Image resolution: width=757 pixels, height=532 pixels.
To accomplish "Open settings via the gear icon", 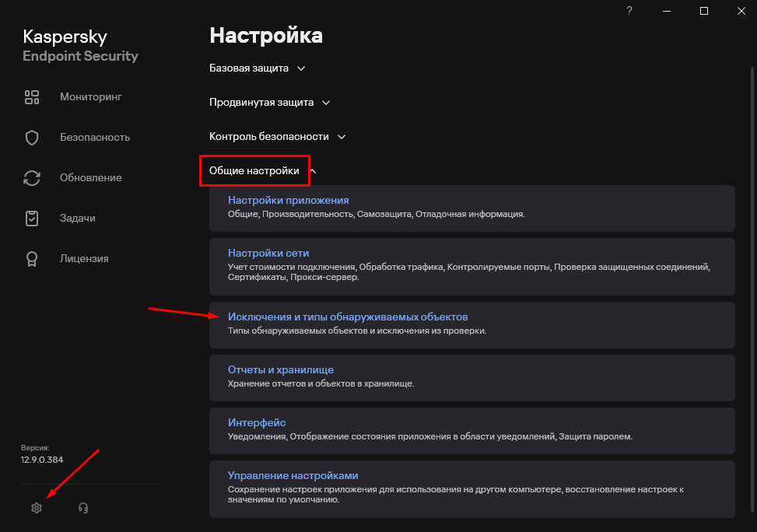I will 36,508.
